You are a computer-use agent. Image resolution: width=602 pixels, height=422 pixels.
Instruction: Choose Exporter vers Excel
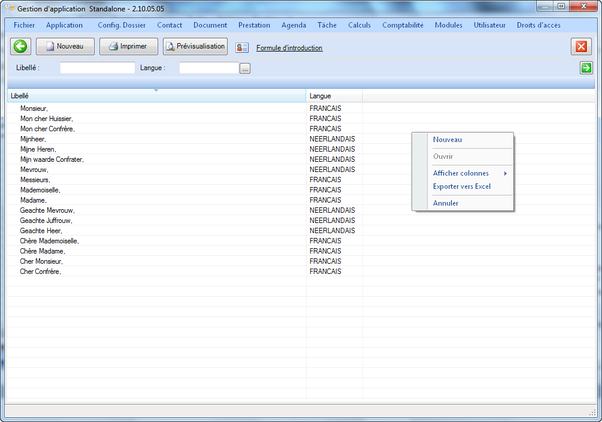(x=461, y=186)
